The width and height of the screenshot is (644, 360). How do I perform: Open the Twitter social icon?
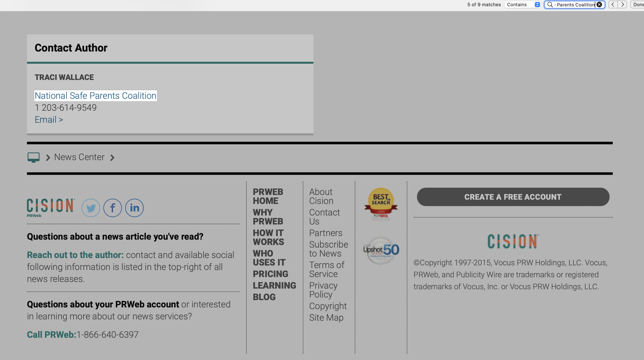[91, 208]
